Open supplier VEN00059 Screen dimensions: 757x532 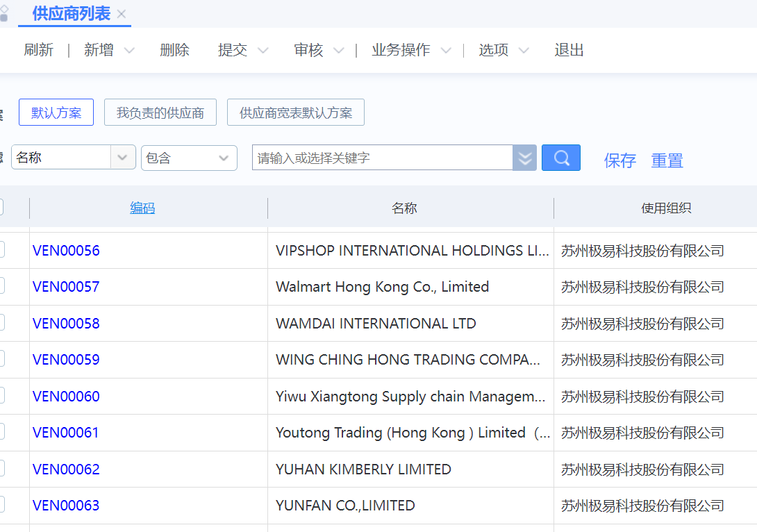point(66,360)
